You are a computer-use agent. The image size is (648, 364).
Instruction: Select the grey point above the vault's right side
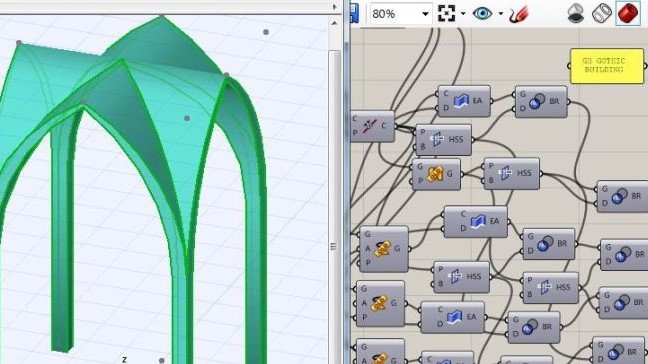point(266,32)
